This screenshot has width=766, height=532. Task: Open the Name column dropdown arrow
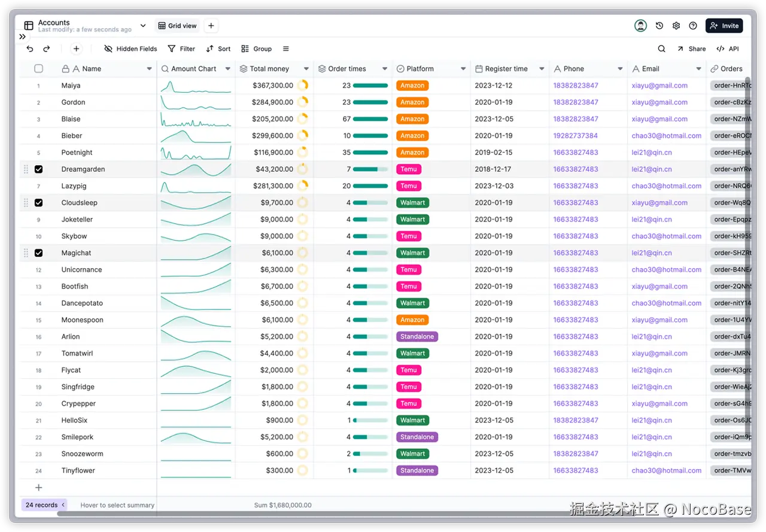tap(149, 69)
